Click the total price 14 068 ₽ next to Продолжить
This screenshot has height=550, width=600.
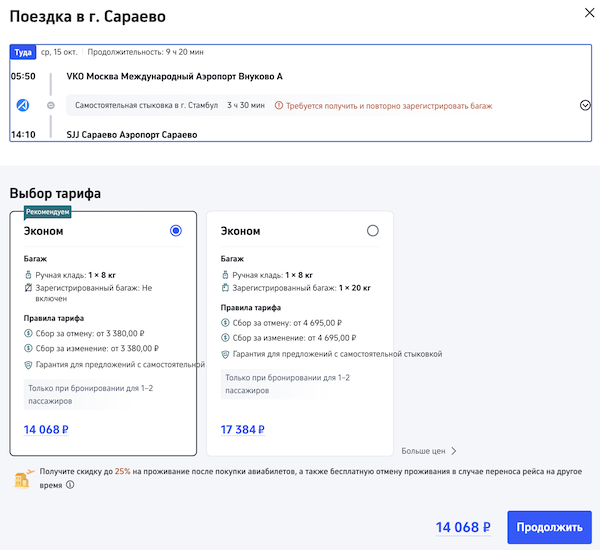[x=463, y=527]
